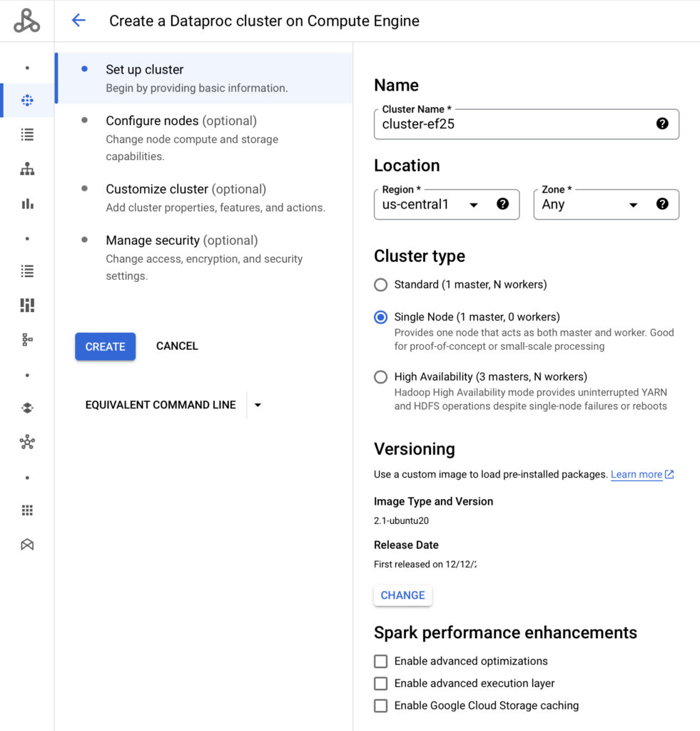Open the Region dropdown (us-central1)
This screenshot has width=700, height=731.
tap(435, 205)
